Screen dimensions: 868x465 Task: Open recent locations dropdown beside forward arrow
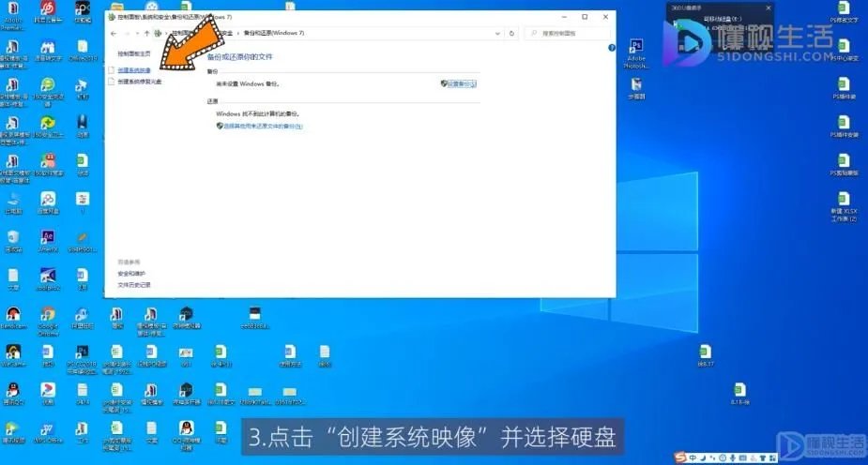137,33
